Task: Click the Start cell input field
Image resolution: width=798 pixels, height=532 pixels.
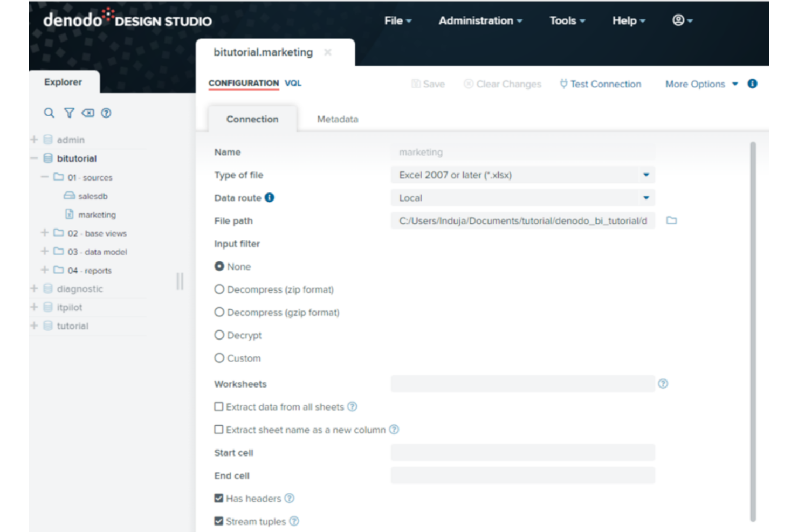Action: pos(523,453)
